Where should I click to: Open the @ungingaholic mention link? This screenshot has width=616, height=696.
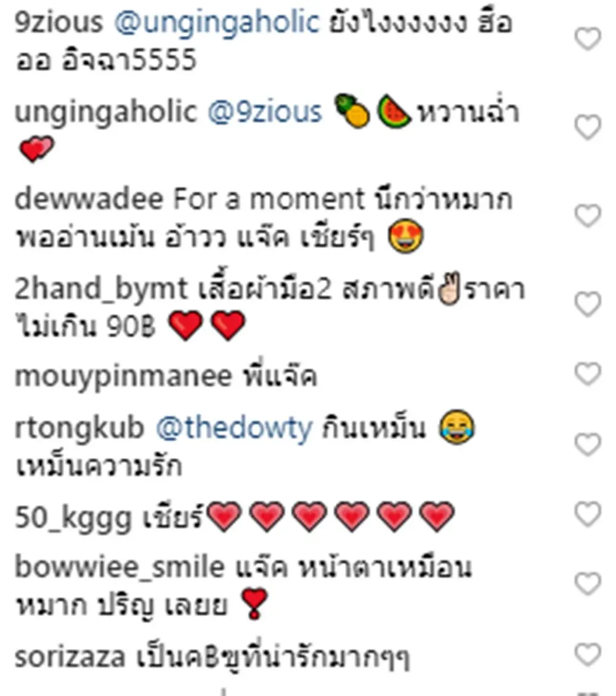217,23
